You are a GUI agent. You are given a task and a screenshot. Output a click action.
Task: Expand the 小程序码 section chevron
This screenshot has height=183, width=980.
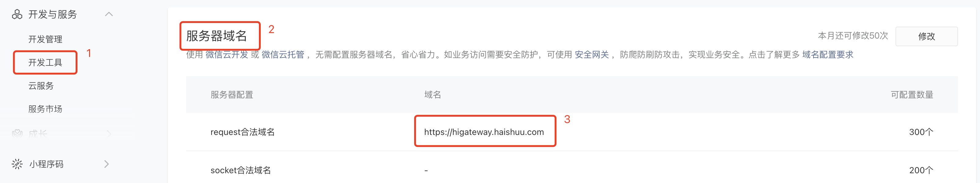tap(107, 164)
